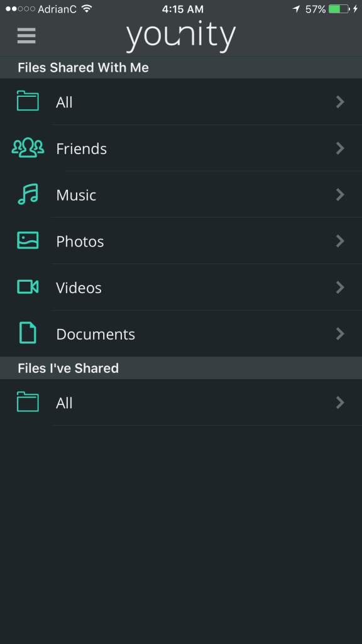Viewport: 362px width, 644px height.
Task: Tap the battery indicator in status bar
Action: (339, 9)
